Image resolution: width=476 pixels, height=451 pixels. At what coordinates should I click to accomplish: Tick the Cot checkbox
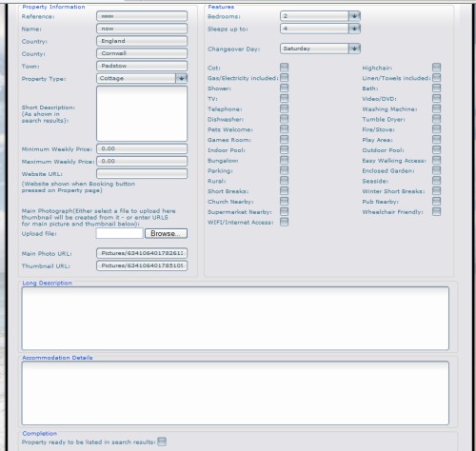(285, 68)
